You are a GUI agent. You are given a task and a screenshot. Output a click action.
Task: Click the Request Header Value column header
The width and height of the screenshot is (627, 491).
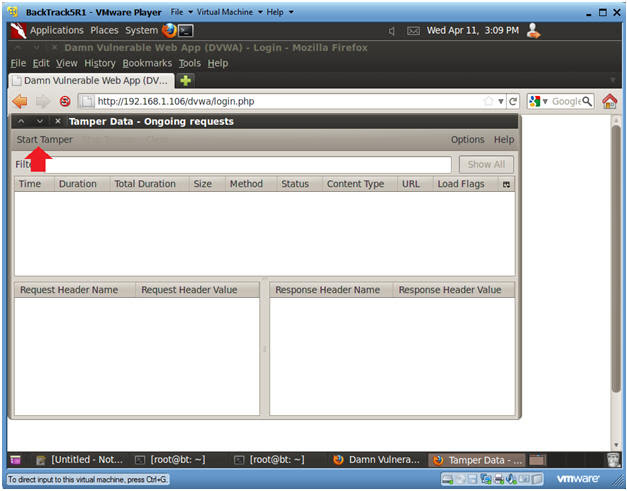(x=197, y=290)
